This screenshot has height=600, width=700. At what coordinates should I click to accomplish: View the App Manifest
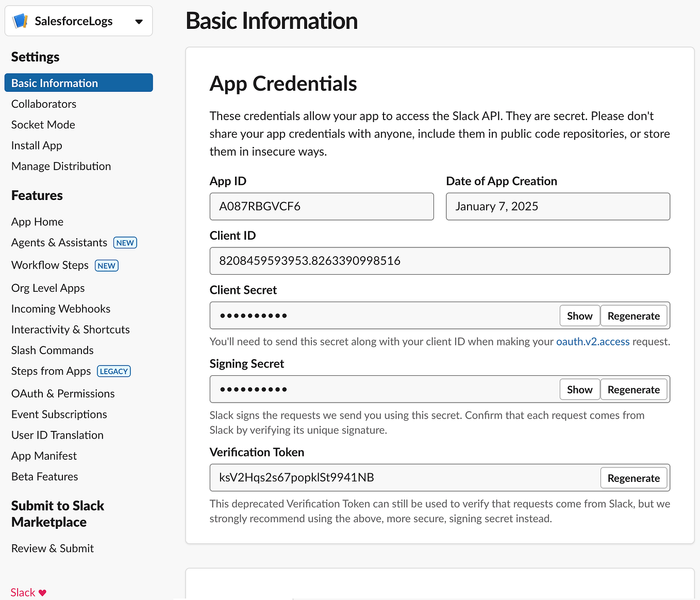tap(44, 456)
